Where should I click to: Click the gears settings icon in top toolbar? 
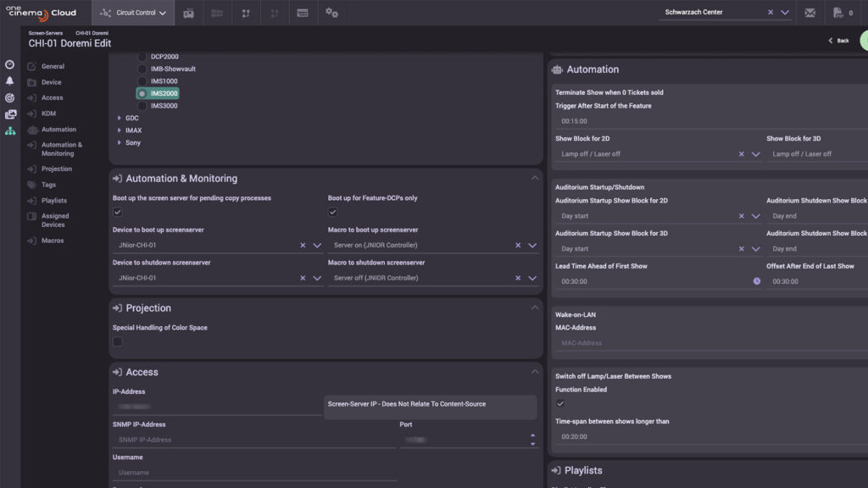pos(331,13)
